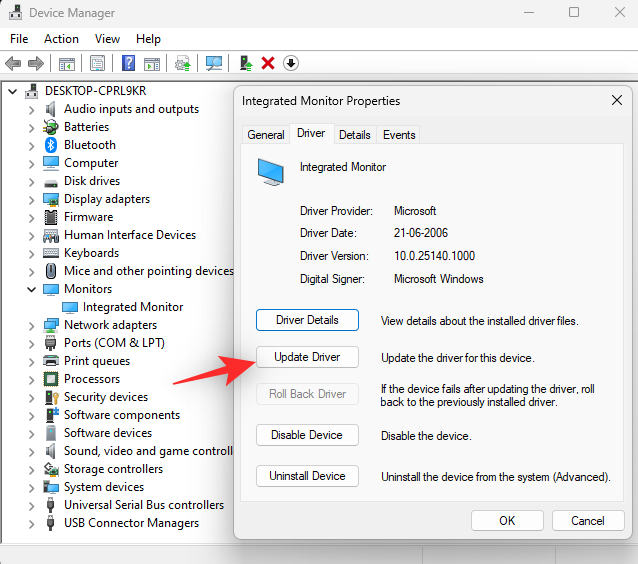Click the Back arrow in toolbar

coord(13,63)
